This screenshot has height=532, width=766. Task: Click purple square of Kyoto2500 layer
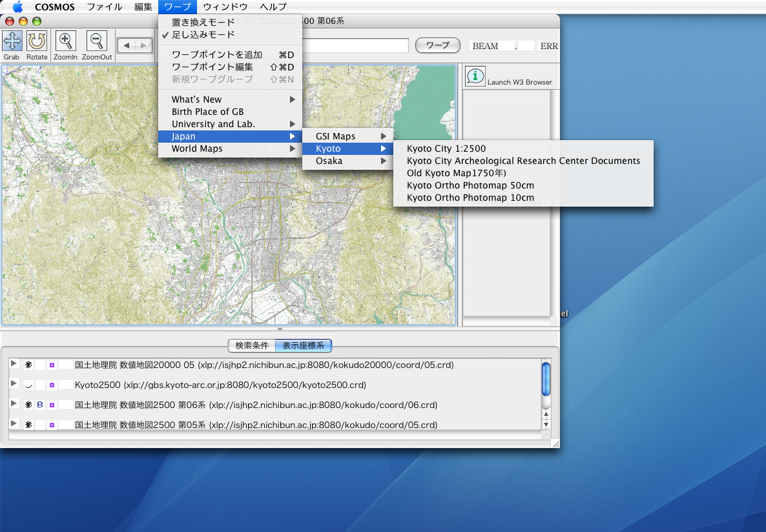click(x=52, y=385)
